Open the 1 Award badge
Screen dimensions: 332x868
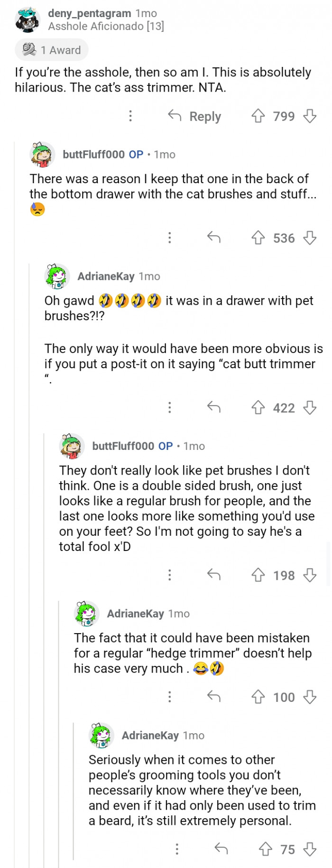point(52,50)
